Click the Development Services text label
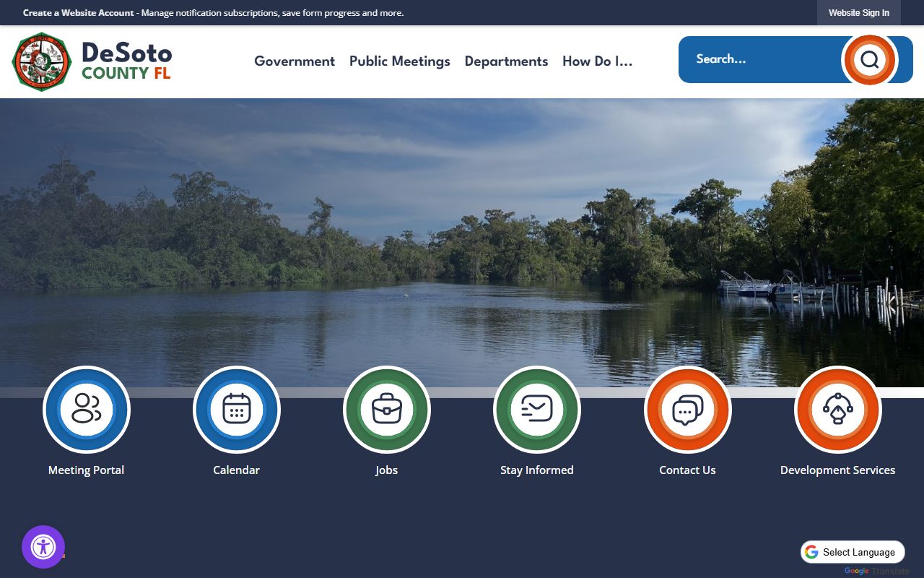Screen dimensions: 924x578 pyautogui.click(x=837, y=470)
